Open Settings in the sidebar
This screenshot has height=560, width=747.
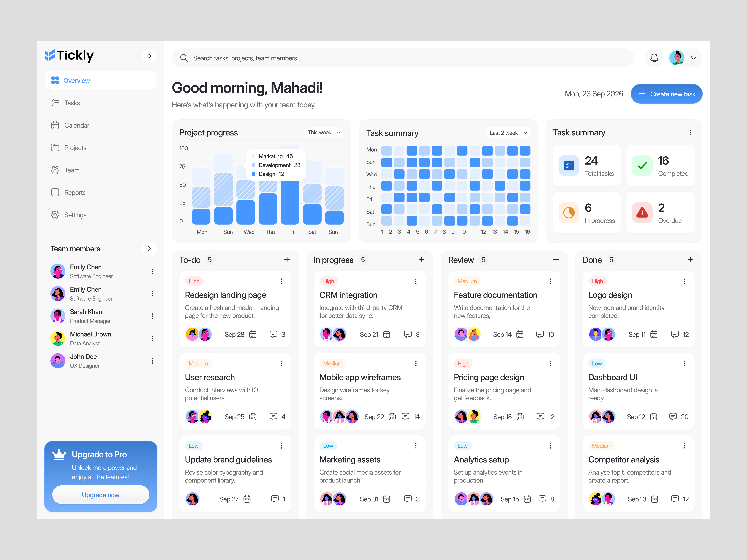click(x=101, y=215)
